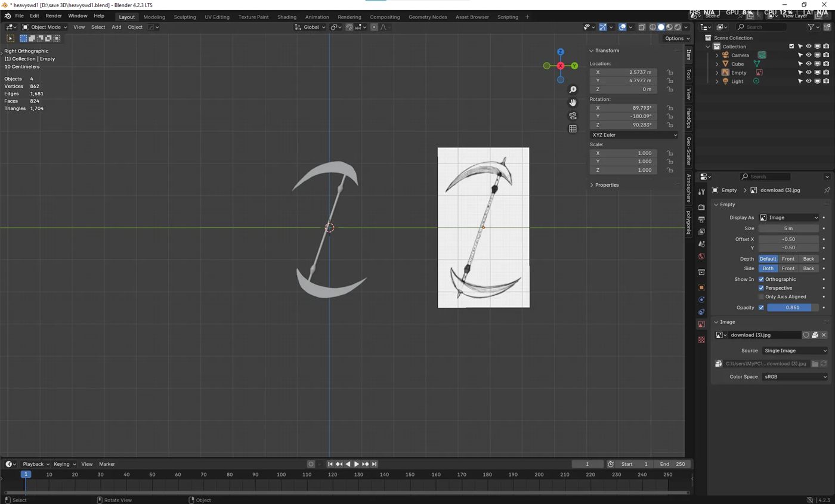Open the View Layer properties tab
The width and height of the screenshot is (835, 504).
701,231
